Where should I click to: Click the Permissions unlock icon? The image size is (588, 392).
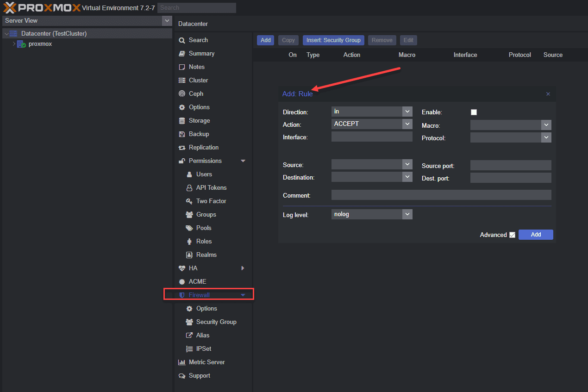coord(182,161)
